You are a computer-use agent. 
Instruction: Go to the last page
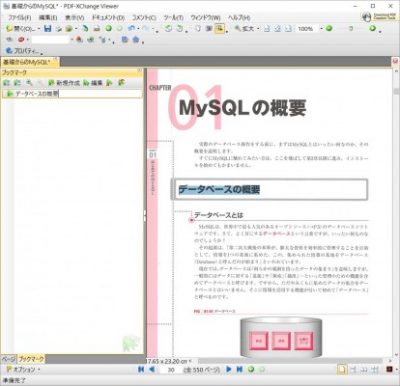[239, 369]
